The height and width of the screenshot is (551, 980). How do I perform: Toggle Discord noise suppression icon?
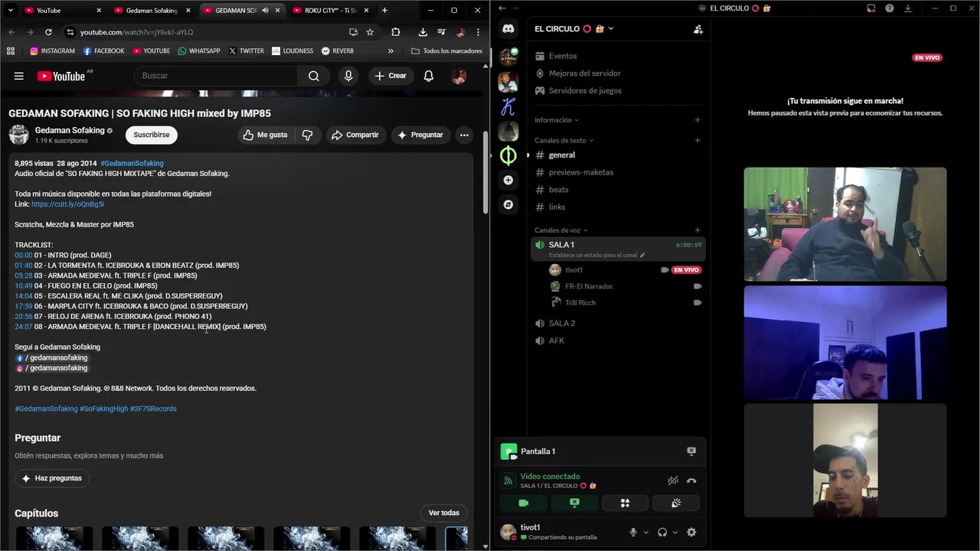coord(673,481)
